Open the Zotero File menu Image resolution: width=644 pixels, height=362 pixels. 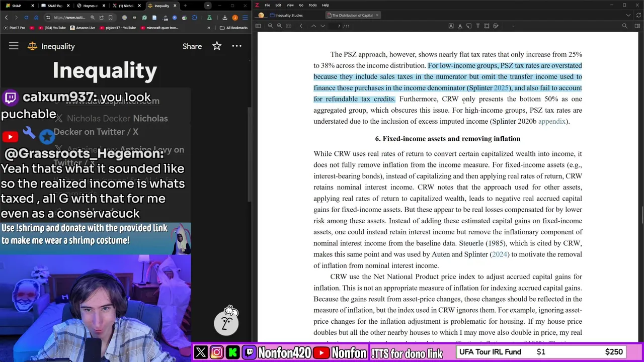(x=267, y=5)
